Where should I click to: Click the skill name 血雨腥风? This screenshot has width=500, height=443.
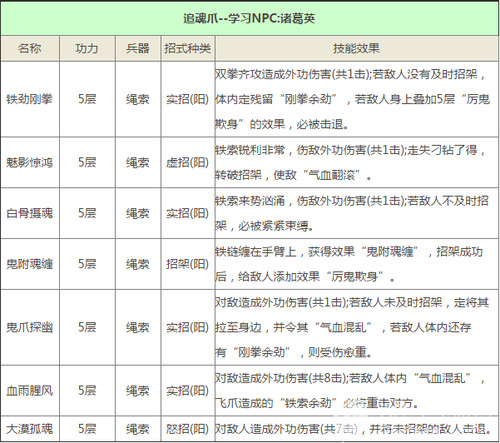pyautogui.click(x=30, y=390)
